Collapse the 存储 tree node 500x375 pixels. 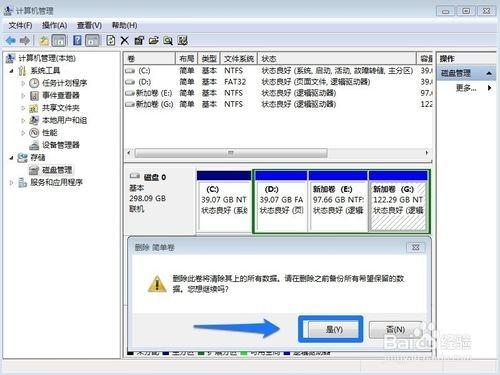(x=11, y=157)
